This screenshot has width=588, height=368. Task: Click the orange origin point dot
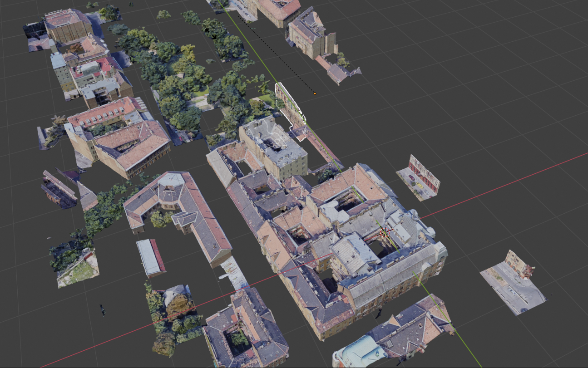[x=315, y=93]
